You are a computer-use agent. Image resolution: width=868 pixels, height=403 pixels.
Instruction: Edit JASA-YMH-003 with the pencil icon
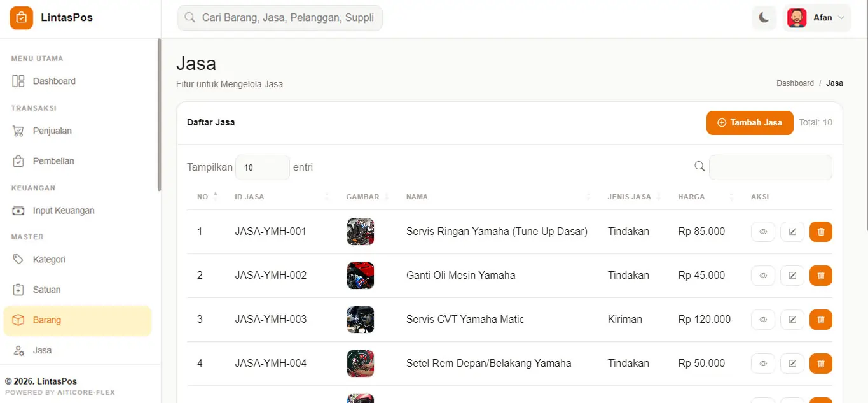pyautogui.click(x=792, y=320)
